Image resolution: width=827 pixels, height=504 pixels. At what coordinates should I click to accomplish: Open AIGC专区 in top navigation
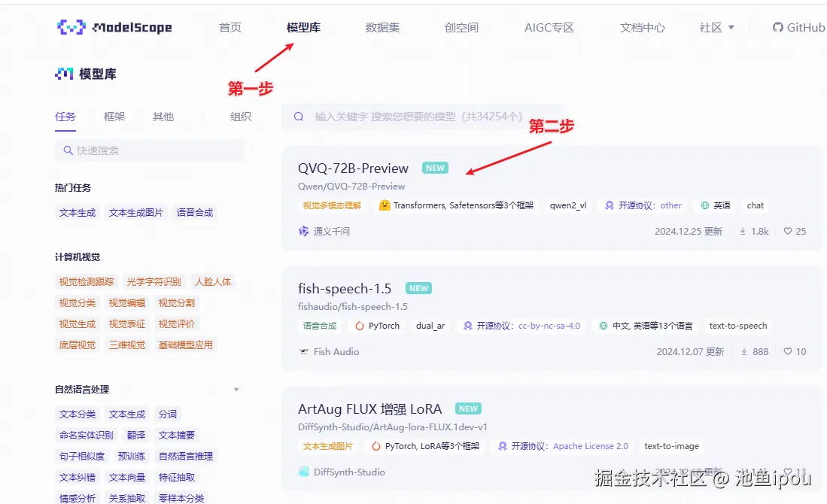tap(549, 27)
